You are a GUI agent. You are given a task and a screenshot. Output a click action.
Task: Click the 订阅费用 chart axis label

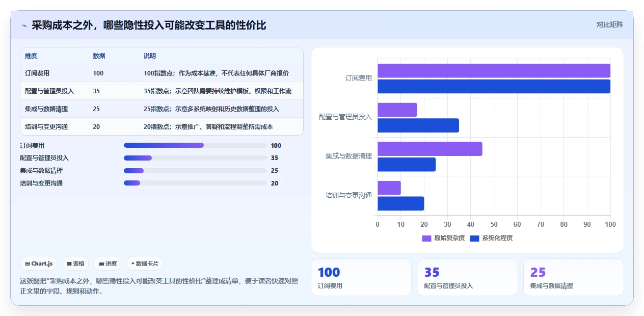[359, 78]
